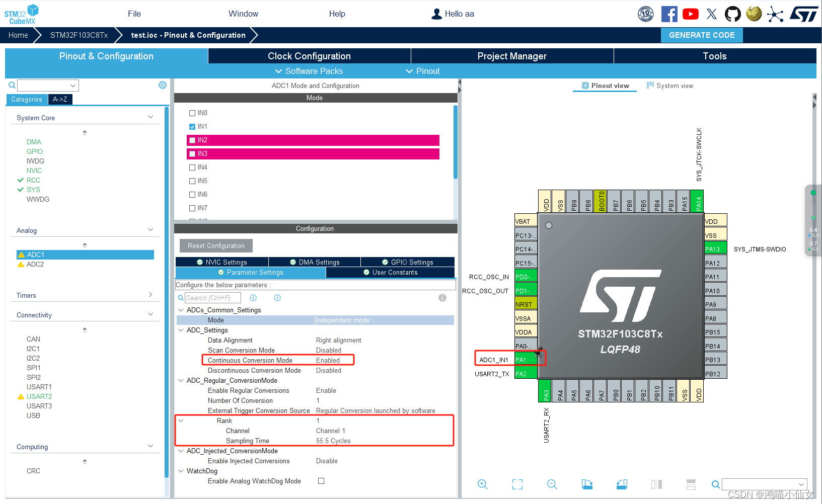822x504 pixels.
Task: Open the STM32F103C8Tx breadcrumb
Action: [x=79, y=35]
